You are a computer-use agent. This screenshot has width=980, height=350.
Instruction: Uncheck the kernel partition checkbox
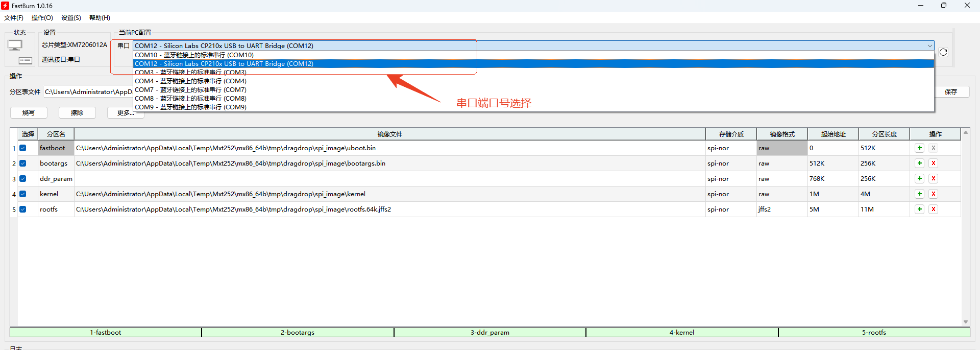click(x=23, y=194)
